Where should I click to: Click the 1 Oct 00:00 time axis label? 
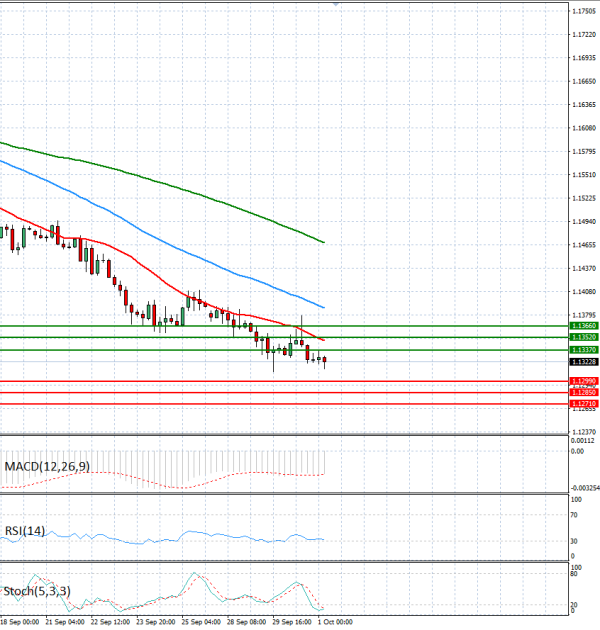(x=335, y=622)
